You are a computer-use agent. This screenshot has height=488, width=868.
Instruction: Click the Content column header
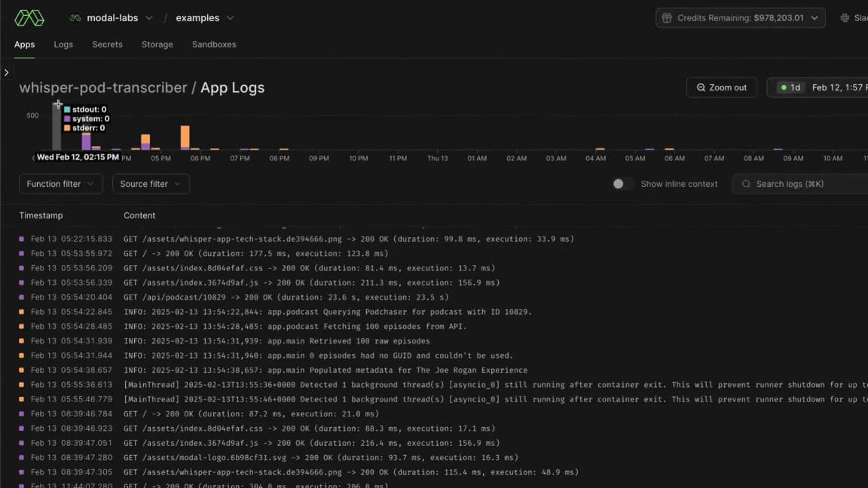coord(139,215)
